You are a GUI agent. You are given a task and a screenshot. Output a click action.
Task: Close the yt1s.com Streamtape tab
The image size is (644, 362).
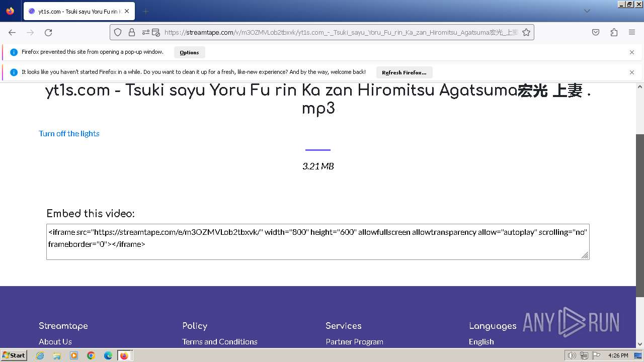point(127,11)
